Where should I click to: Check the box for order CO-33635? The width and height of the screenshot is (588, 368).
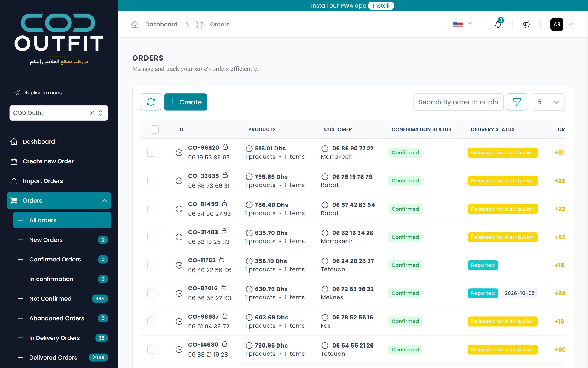(x=151, y=181)
